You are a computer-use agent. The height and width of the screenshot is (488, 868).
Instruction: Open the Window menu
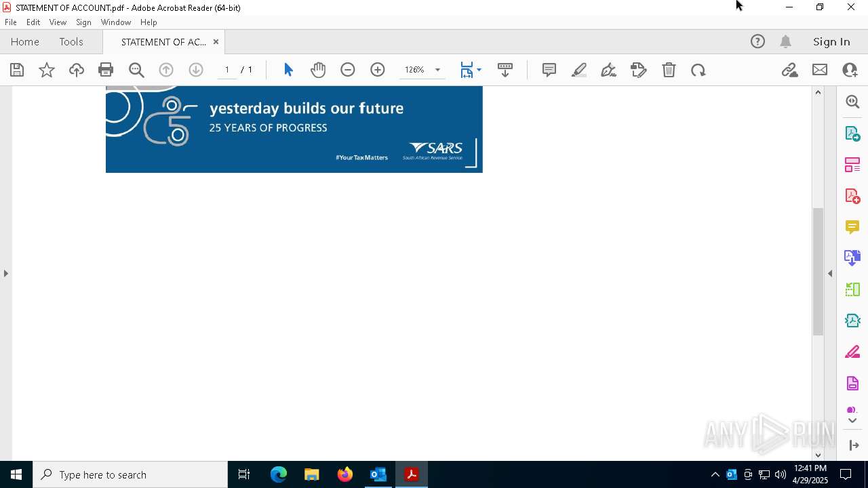point(116,22)
